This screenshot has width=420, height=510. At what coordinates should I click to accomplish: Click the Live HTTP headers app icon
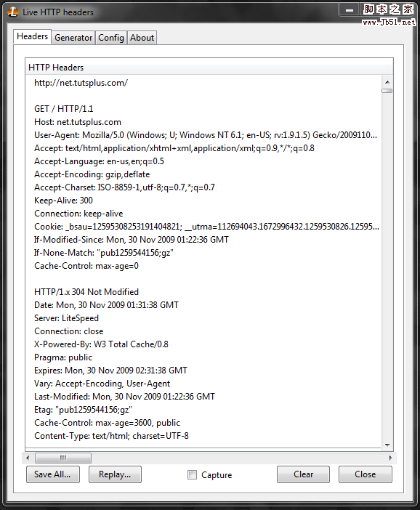tap(12, 12)
